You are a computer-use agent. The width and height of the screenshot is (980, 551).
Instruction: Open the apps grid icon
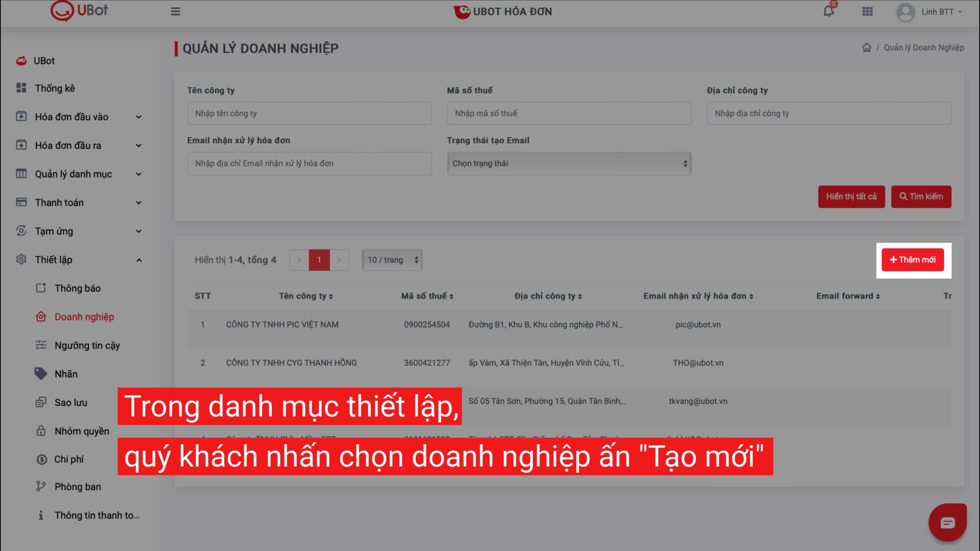tap(867, 11)
